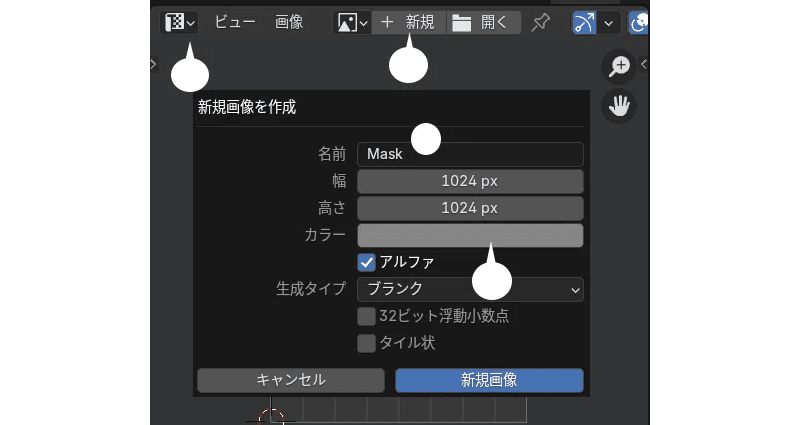800x425 pixels.
Task: Toggle the gizmo display icon
Action: 584,23
